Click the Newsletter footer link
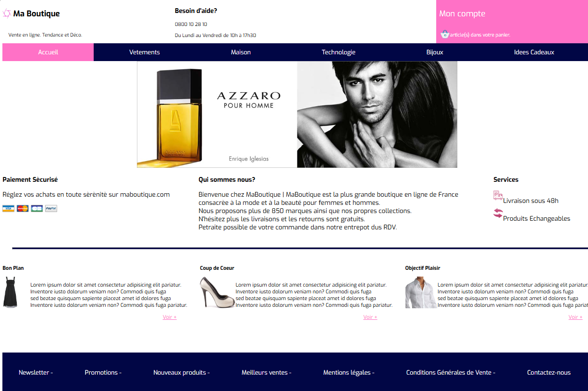This screenshot has width=588, height=391. [36, 372]
